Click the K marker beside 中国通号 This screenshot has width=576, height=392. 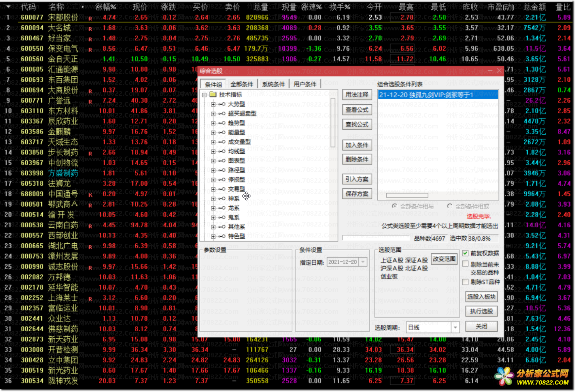[90, 195]
